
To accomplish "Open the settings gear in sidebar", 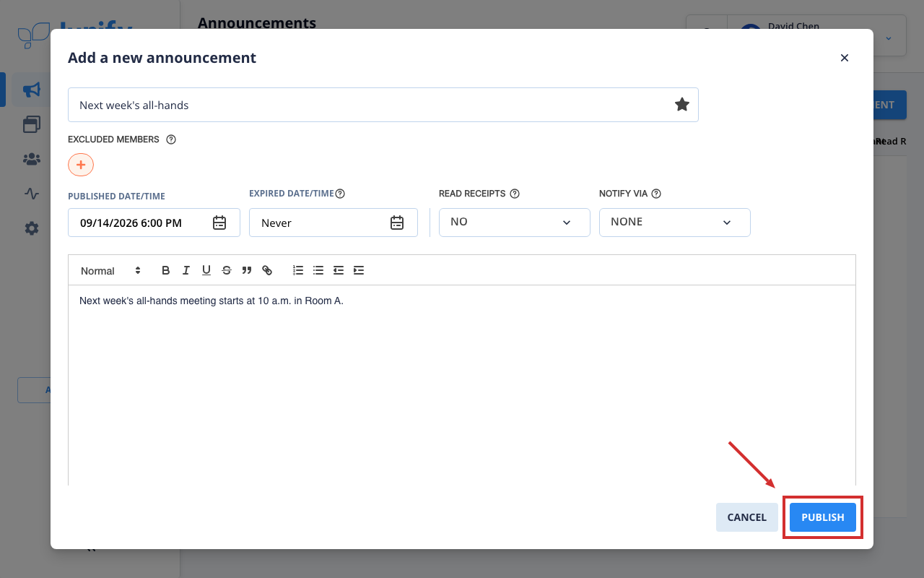I will click(32, 228).
